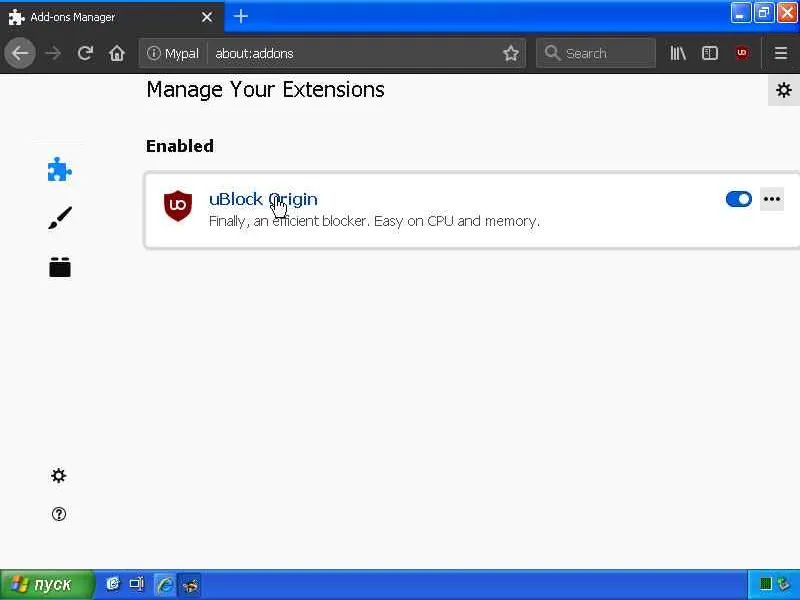This screenshot has width=800, height=600.
Task: Select the Add-ons Manager tab
Action: (x=112, y=17)
